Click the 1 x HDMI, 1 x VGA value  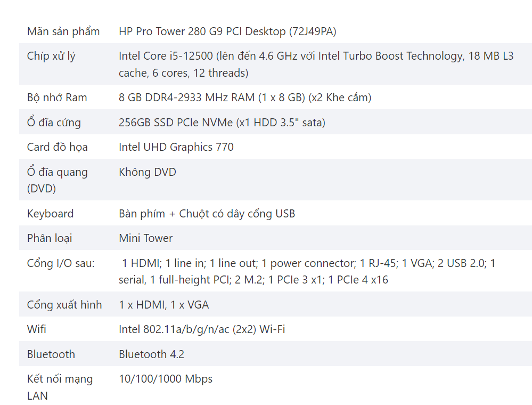164,305
